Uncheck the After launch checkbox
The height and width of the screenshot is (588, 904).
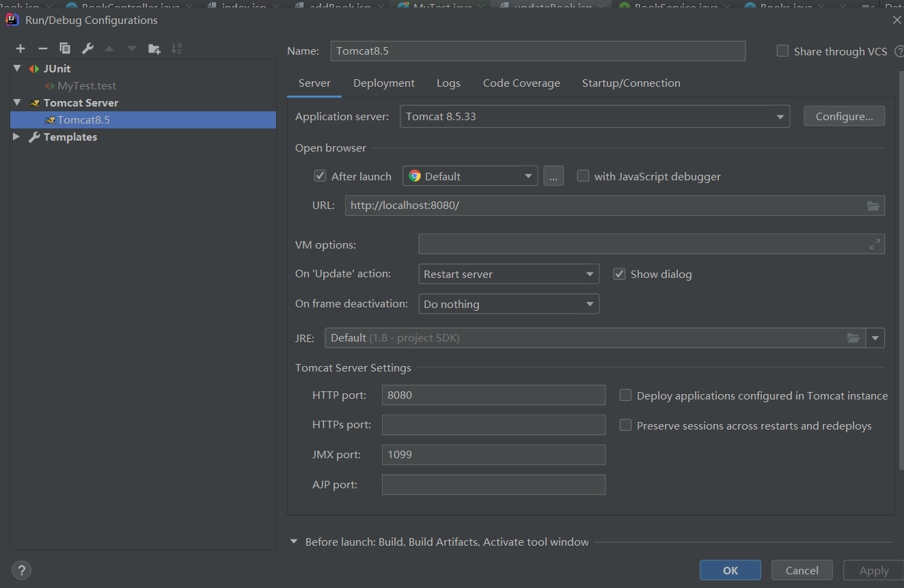click(320, 176)
